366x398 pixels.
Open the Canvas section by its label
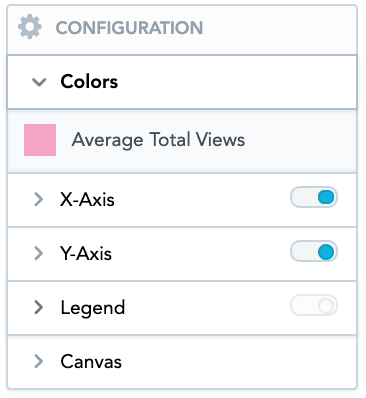(91, 362)
